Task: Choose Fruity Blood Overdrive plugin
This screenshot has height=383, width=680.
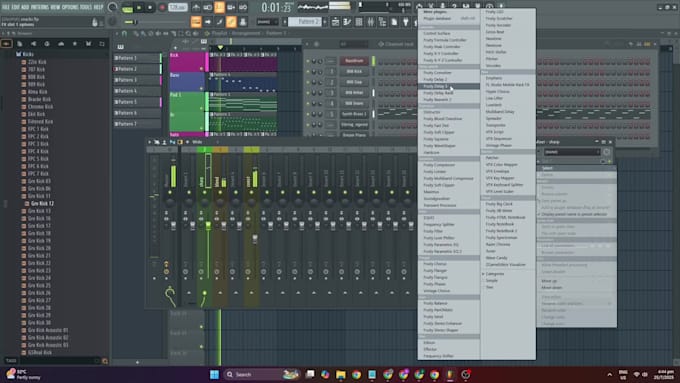Action: pyautogui.click(x=449, y=118)
